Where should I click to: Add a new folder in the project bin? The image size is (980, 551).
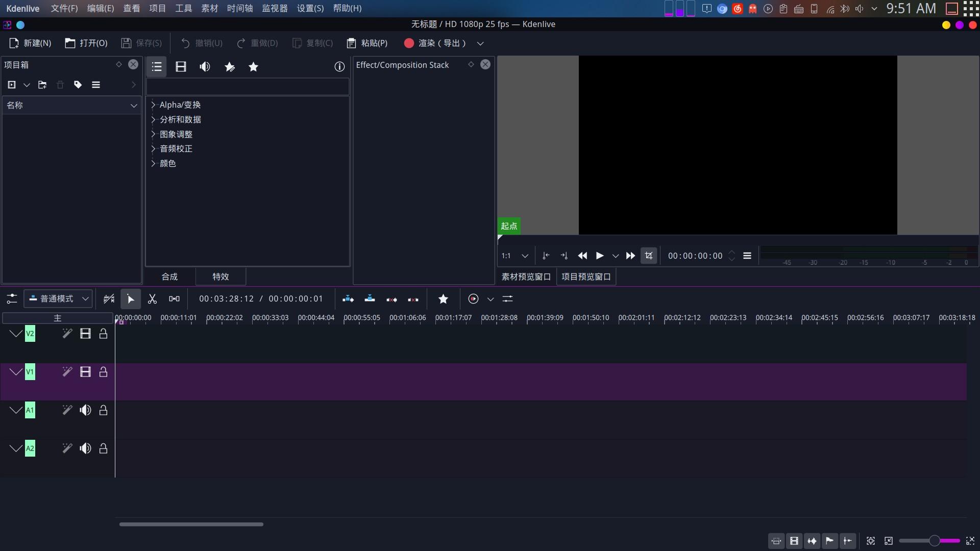point(42,85)
